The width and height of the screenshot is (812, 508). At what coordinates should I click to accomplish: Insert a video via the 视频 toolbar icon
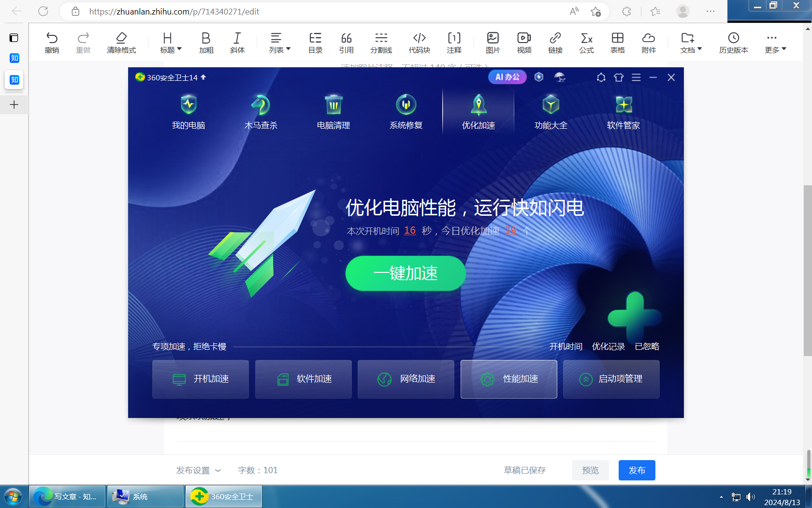click(x=524, y=42)
